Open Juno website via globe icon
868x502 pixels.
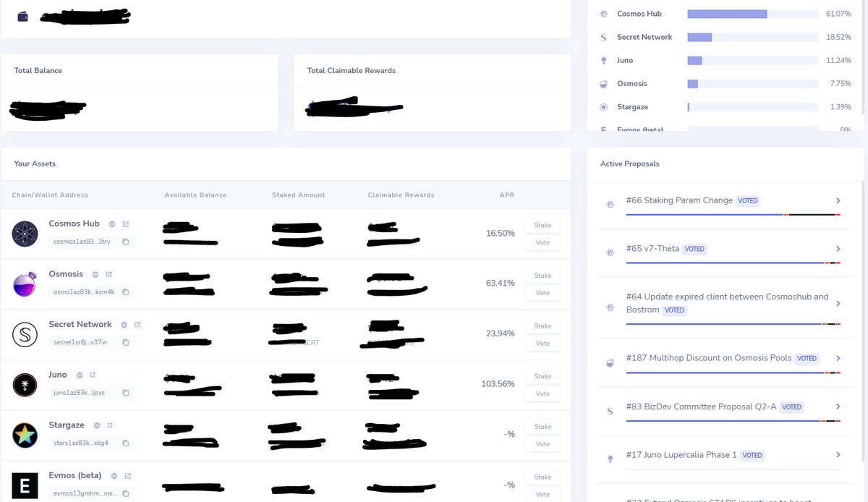80,375
